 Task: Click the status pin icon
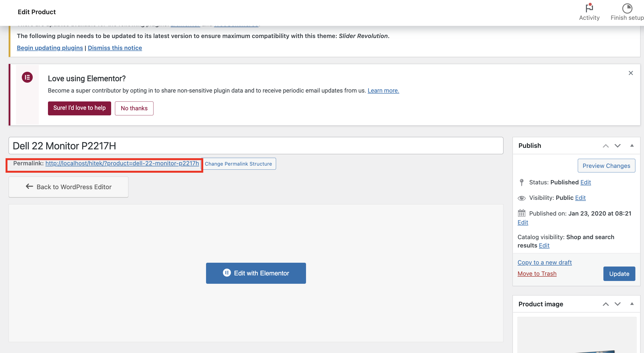[521, 183]
